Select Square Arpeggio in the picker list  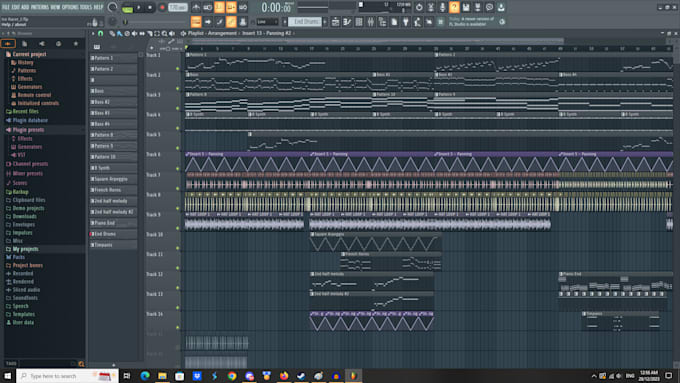click(x=113, y=179)
